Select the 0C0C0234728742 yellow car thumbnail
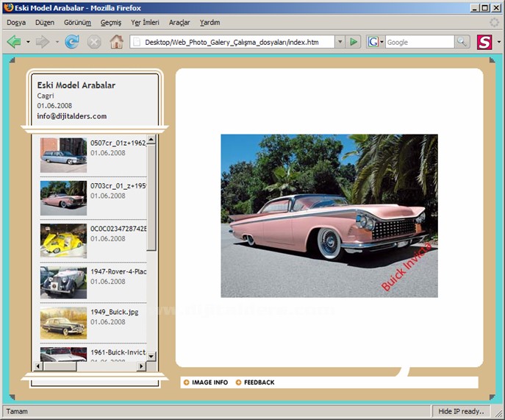The image size is (505, 420). tap(63, 241)
